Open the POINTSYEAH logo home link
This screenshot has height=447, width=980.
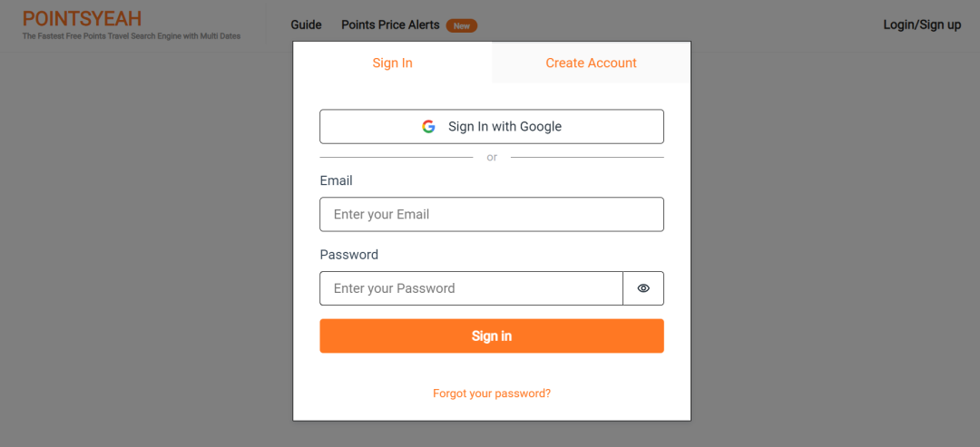pos(82,18)
